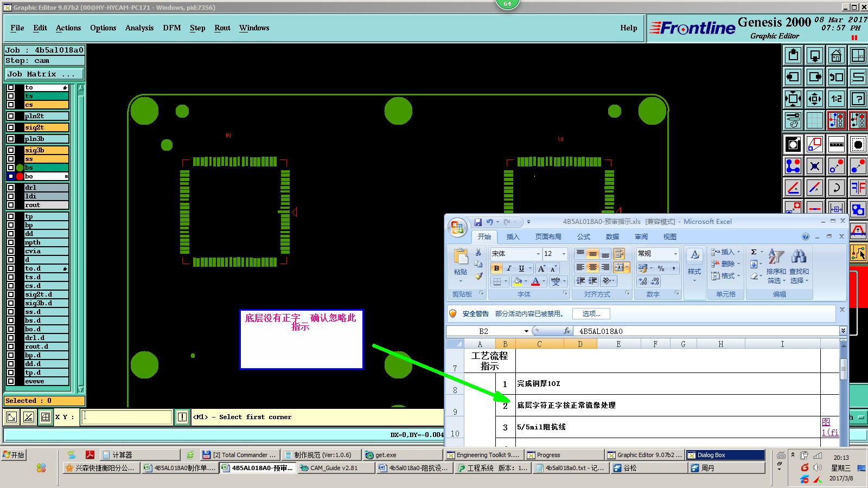Viewport: 868px width, 488px height.
Task: Click the yellow fill color button
Action: (x=518, y=281)
